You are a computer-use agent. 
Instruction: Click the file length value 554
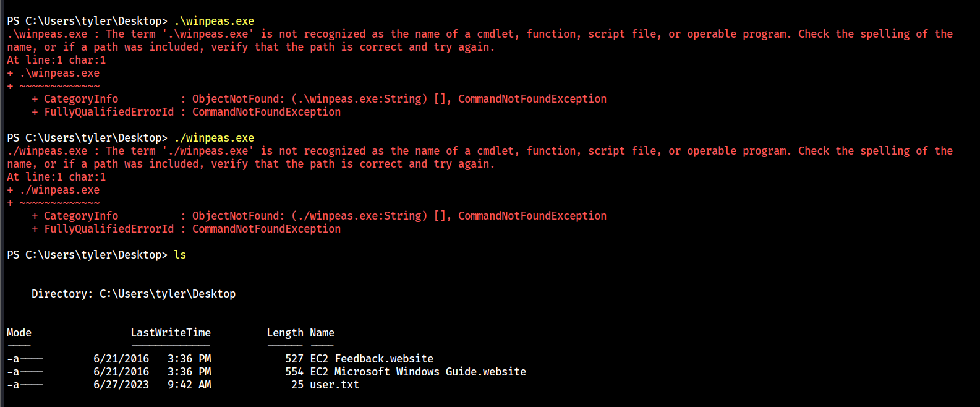(294, 372)
